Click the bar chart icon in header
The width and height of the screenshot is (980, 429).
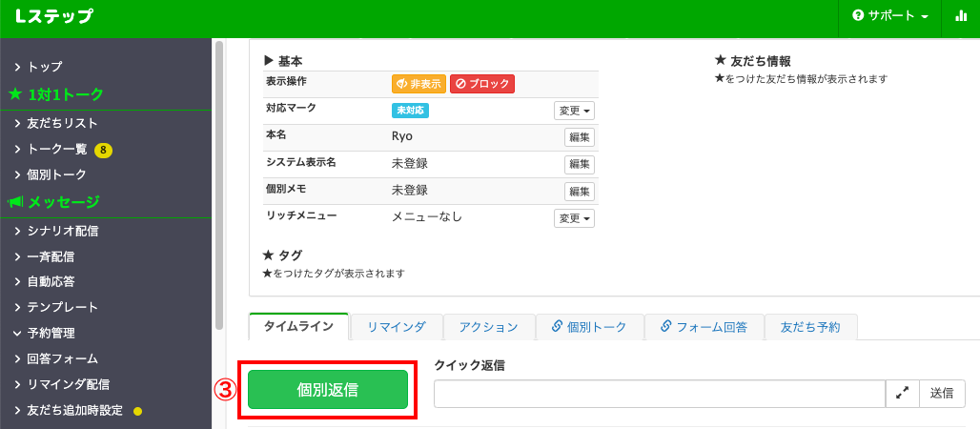pyautogui.click(x=960, y=17)
